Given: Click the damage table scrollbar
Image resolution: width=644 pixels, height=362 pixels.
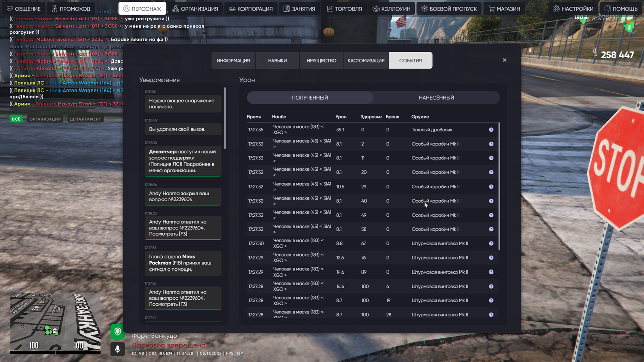Looking at the screenshot, I should [x=499, y=186].
